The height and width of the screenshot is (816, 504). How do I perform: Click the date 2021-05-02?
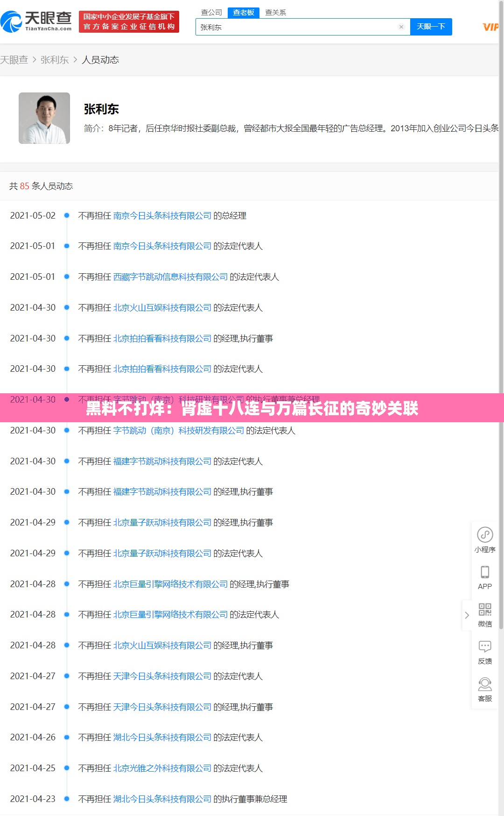click(x=33, y=216)
